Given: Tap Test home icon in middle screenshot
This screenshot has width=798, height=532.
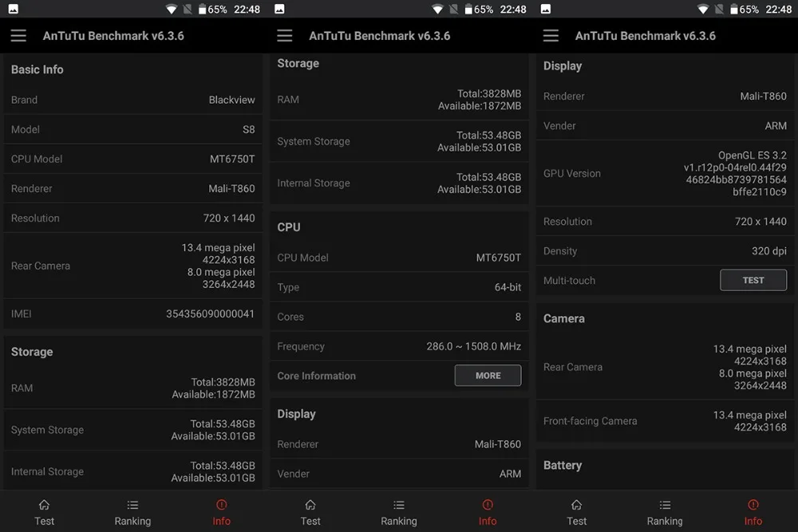Looking at the screenshot, I should click(310, 505).
